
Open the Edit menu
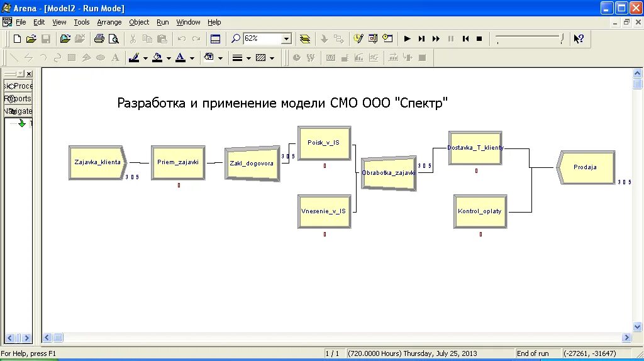pos(39,22)
